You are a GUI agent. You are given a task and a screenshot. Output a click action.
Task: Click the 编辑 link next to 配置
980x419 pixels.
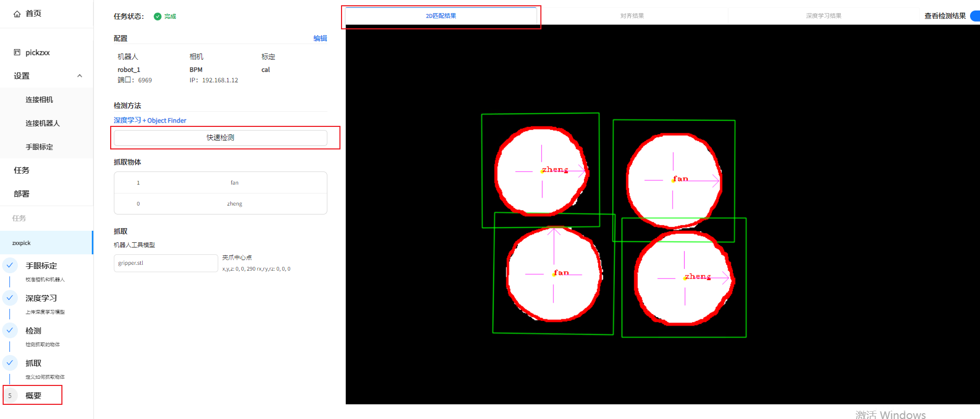click(x=320, y=38)
